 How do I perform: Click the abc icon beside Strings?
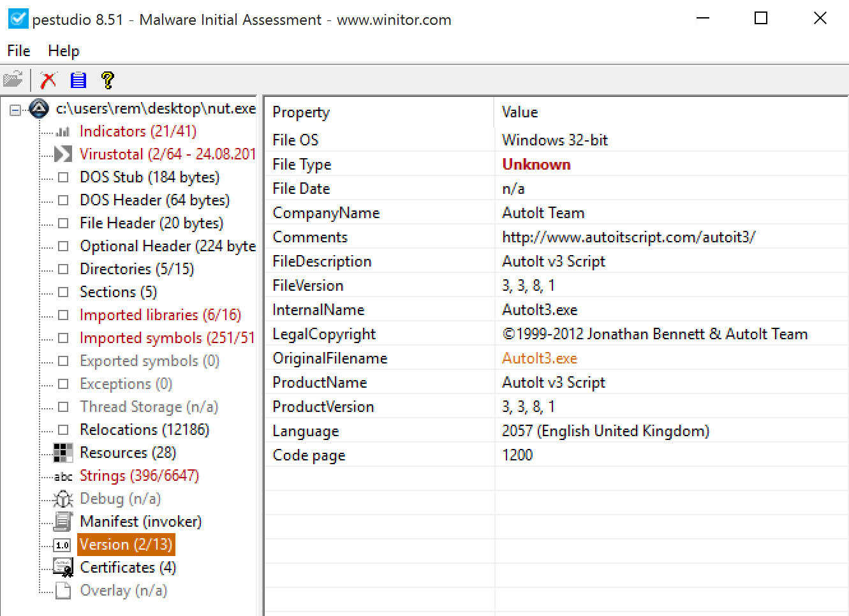pos(63,476)
